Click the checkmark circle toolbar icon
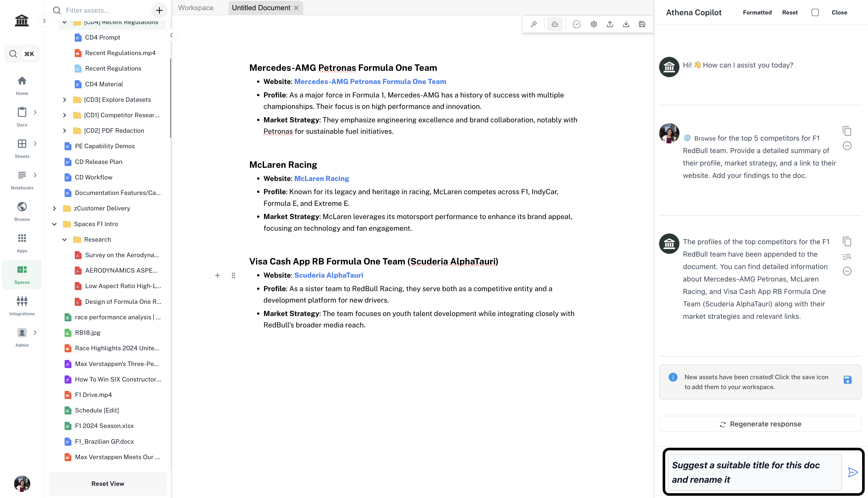The height and width of the screenshot is (498, 868). point(577,24)
